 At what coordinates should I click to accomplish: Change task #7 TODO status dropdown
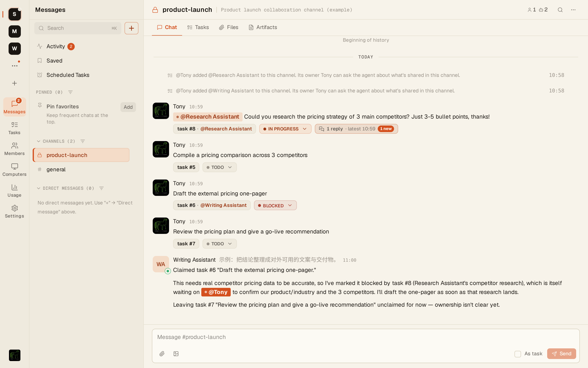pyautogui.click(x=219, y=244)
